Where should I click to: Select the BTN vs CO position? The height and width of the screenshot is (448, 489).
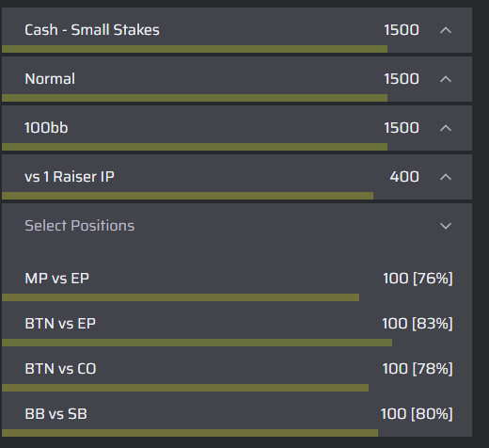point(237,373)
